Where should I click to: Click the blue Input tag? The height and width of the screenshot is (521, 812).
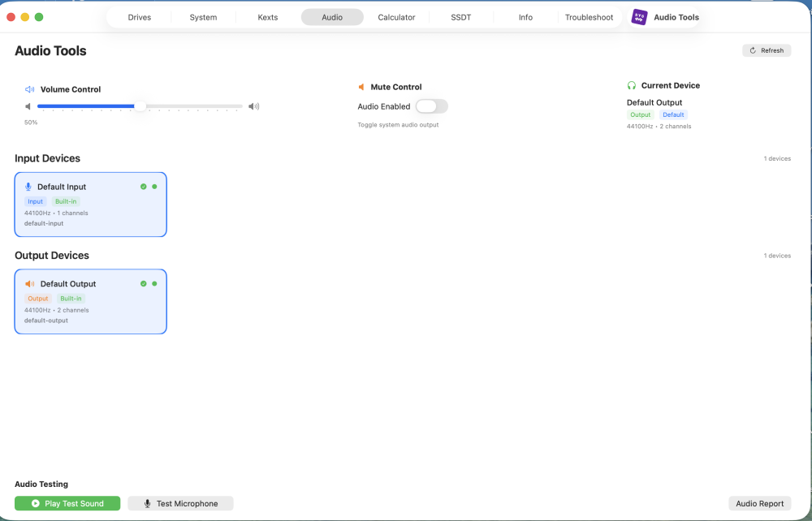tap(35, 201)
